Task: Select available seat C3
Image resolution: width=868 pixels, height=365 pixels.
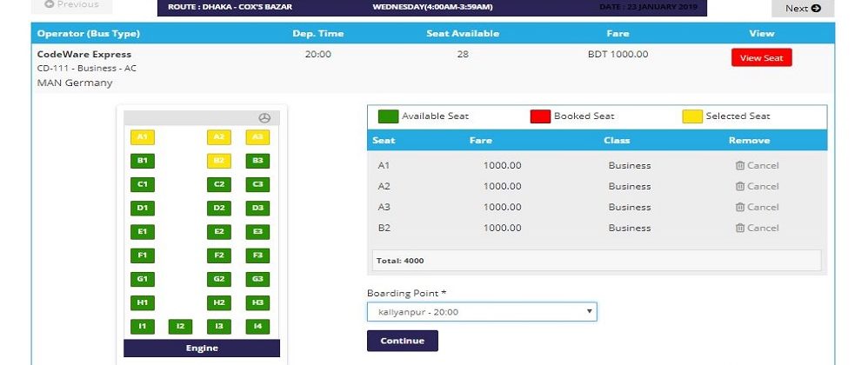Action: pos(257,185)
